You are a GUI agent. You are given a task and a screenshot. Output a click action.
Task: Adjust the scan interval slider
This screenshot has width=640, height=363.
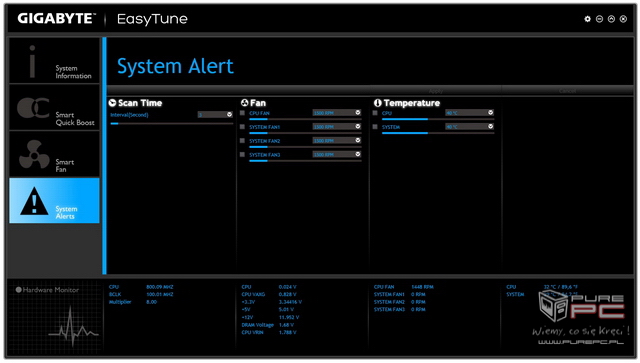point(171,123)
